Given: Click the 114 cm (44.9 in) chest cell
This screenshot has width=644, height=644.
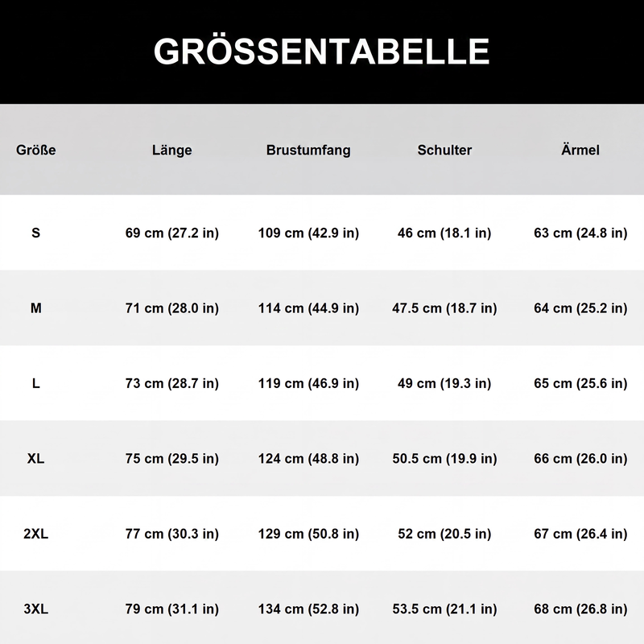Looking at the screenshot, I should pos(308,308).
